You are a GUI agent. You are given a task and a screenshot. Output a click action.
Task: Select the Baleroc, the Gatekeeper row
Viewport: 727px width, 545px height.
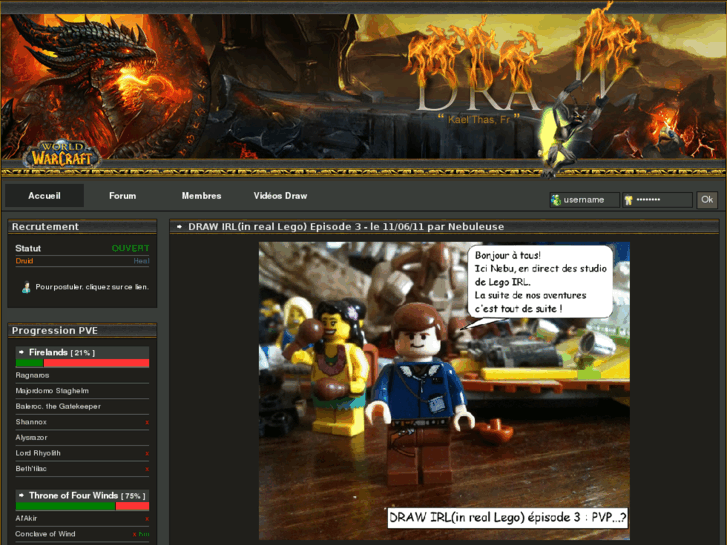(x=83, y=406)
